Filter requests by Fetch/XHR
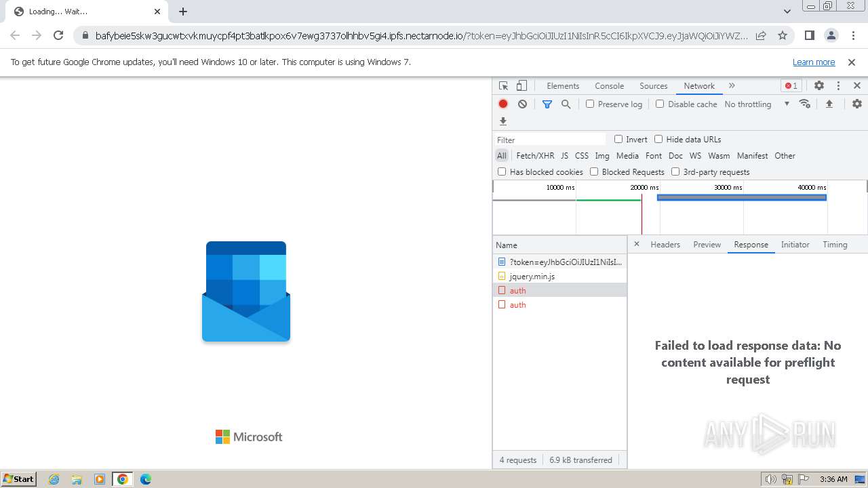This screenshot has height=488, width=868. coord(535,156)
